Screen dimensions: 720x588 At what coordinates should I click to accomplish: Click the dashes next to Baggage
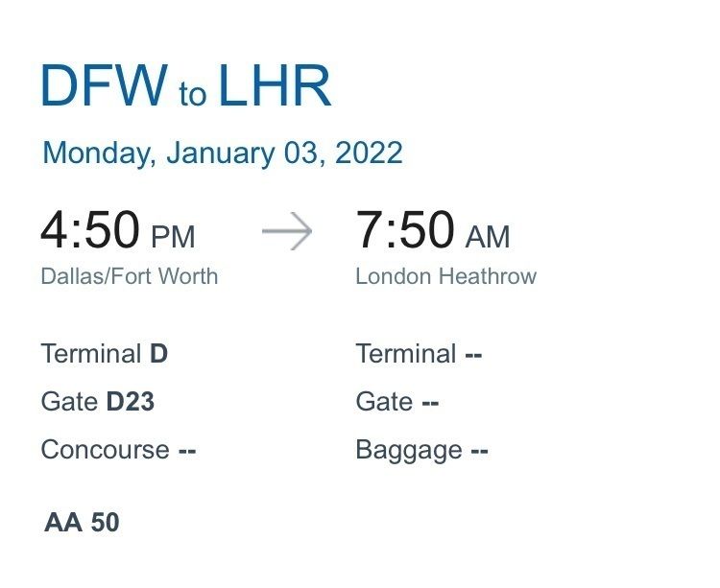tap(479, 450)
